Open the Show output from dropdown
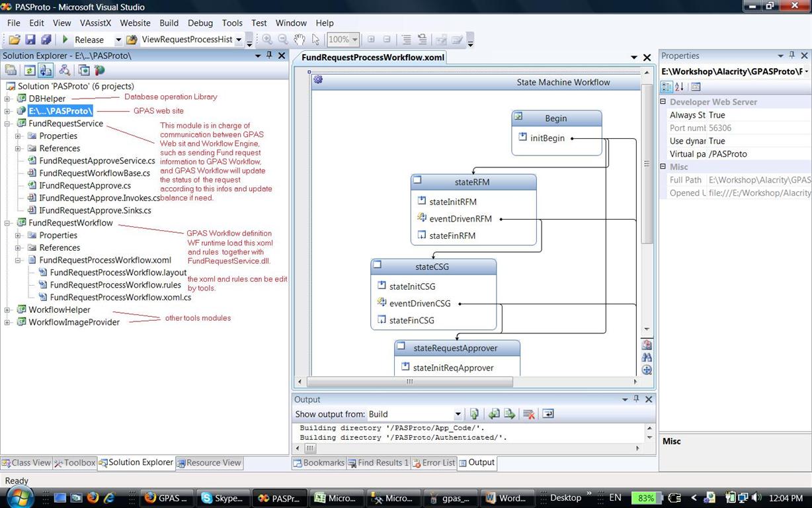 458,414
